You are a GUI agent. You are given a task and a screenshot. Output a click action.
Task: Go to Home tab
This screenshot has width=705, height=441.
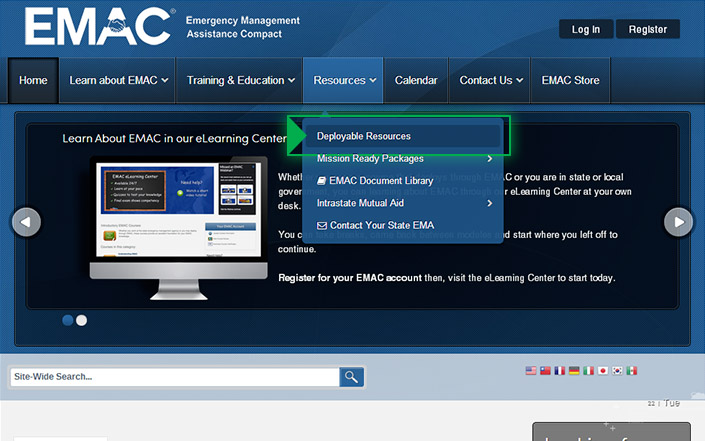coord(33,80)
